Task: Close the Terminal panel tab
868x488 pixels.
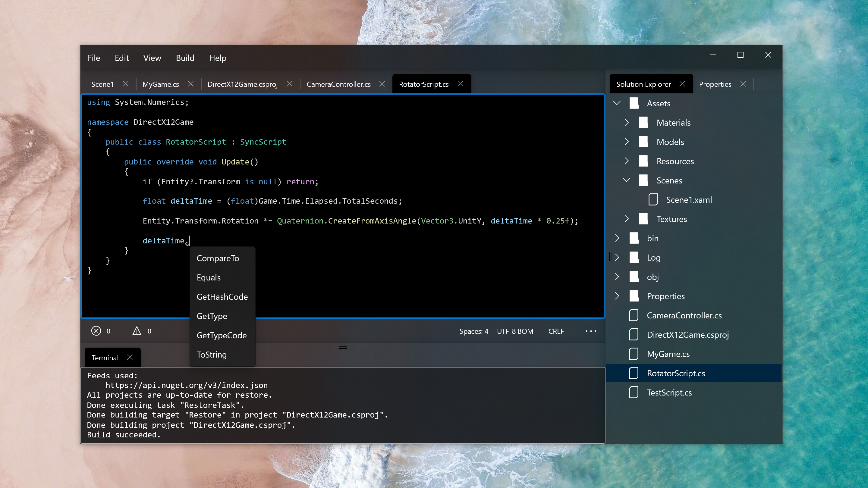Action: pyautogui.click(x=130, y=357)
